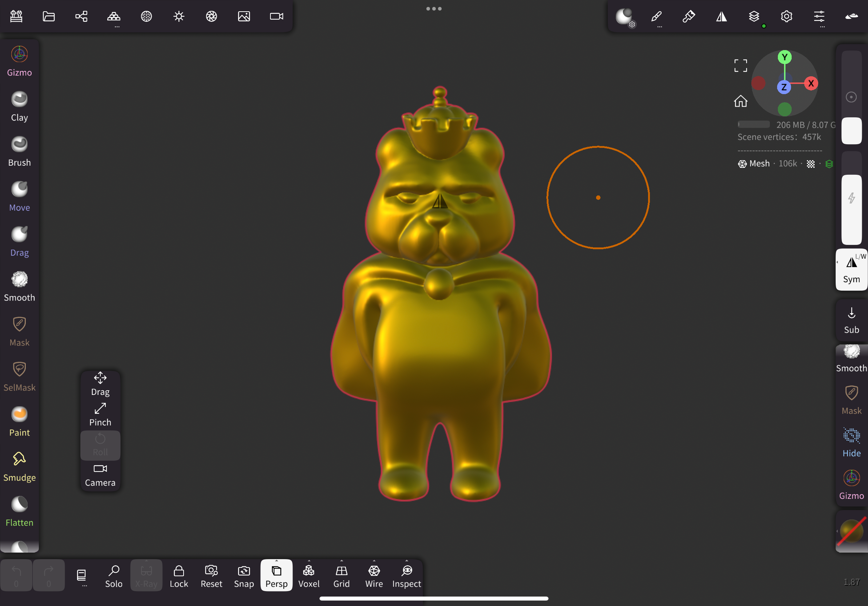This screenshot has height=606, width=868.
Task: Select the Move tool
Action: click(x=19, y=197)
